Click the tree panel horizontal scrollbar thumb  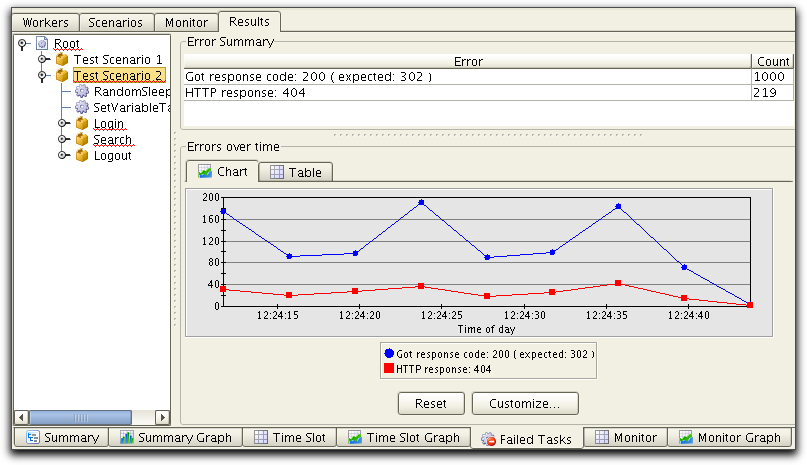[x=80, y=417]
